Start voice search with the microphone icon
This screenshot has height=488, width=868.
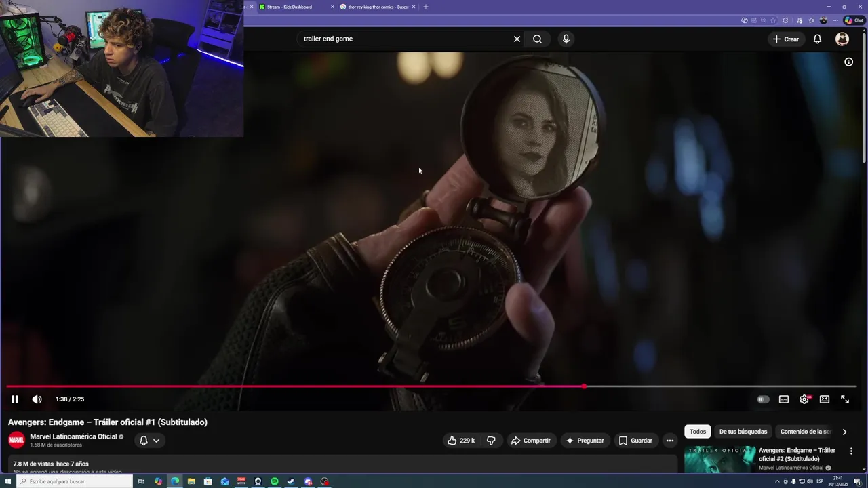(x=566, y=39)
